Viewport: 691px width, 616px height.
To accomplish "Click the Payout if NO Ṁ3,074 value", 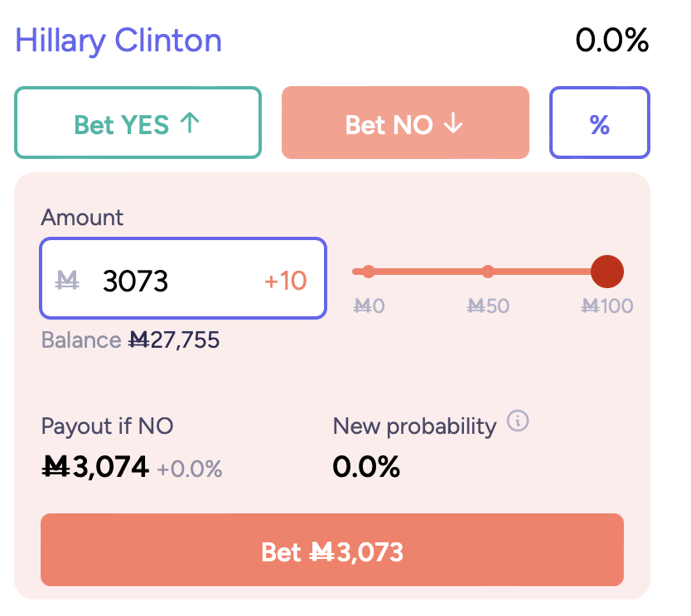I will click(x=95, y=467).
